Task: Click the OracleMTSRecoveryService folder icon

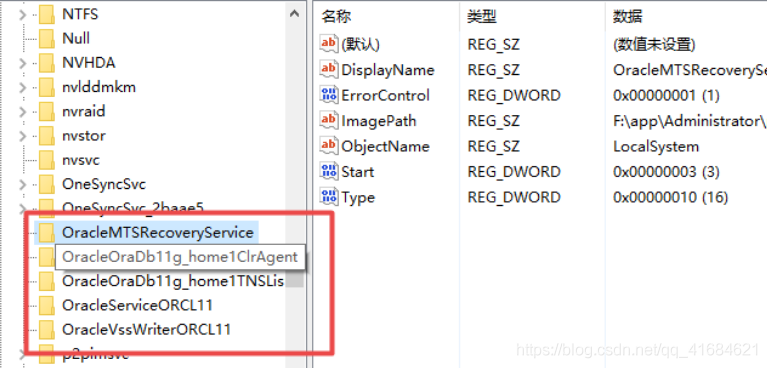Action: coord(46,233)
